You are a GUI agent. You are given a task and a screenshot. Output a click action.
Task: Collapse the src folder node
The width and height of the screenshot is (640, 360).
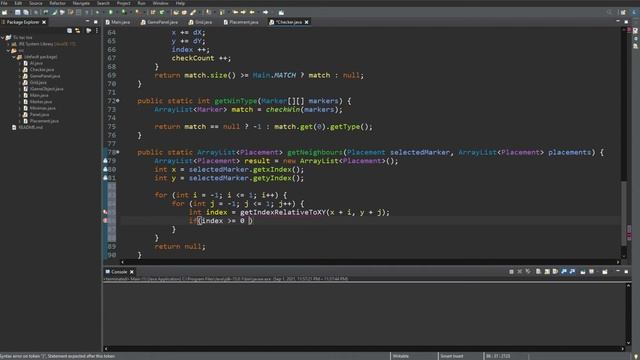coord(9,51)
